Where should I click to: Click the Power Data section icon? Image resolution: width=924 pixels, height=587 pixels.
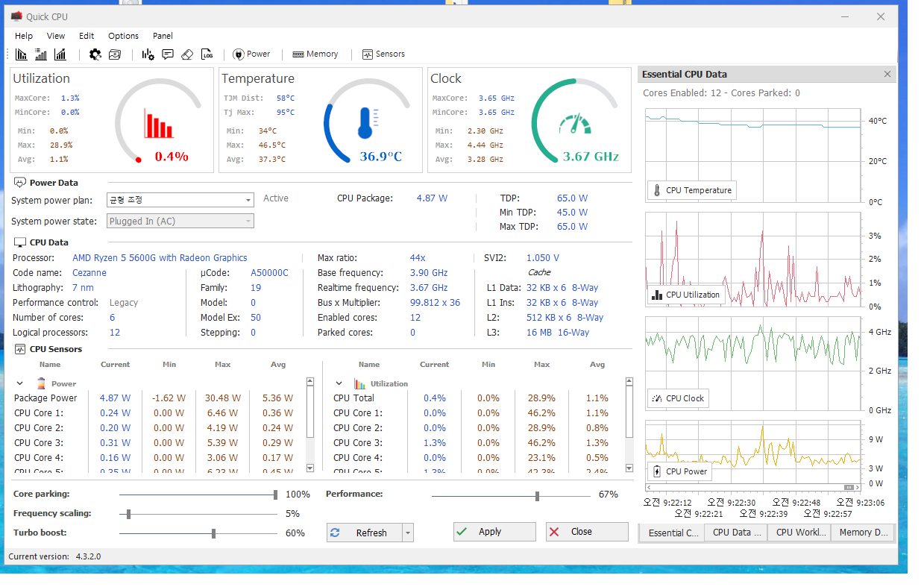[20, 183]
